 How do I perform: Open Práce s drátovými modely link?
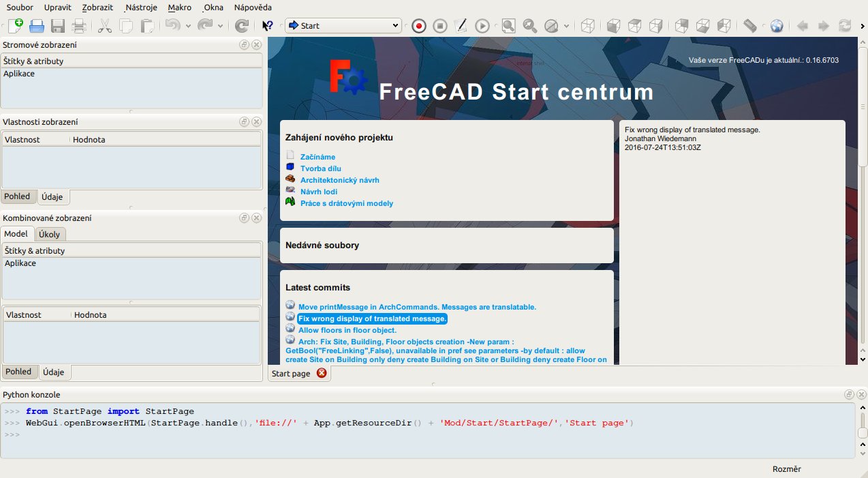[x=347, y=203]
